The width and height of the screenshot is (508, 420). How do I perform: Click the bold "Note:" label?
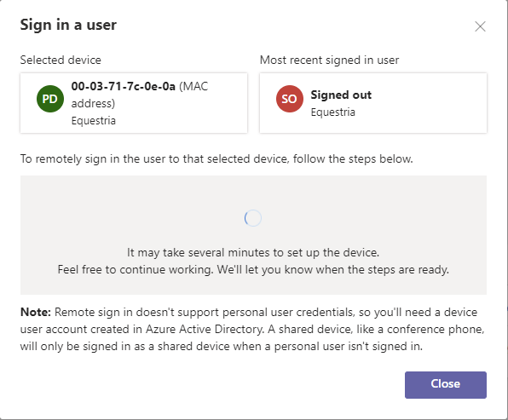[x=36, y=312]
